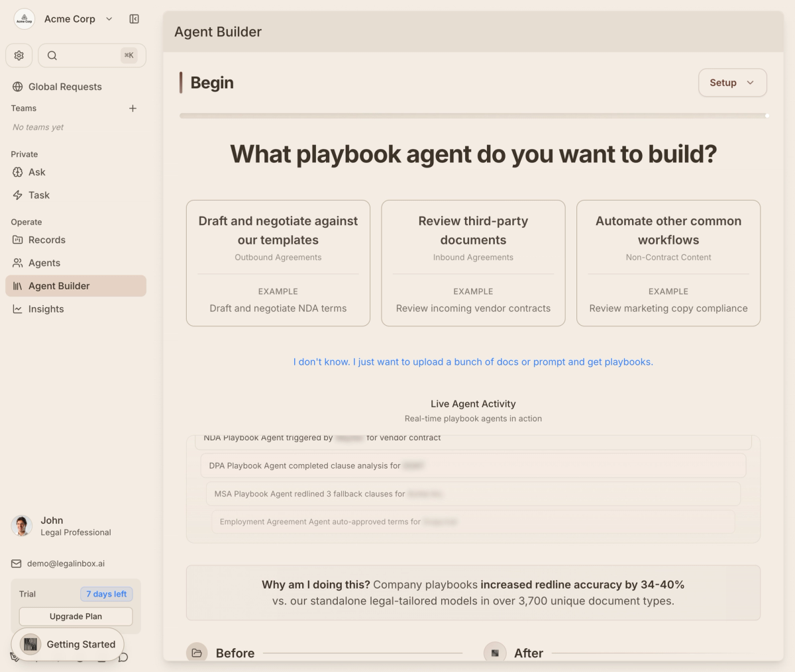Click the "No teams yet" text
795x672 pixels.
point(38,127)
